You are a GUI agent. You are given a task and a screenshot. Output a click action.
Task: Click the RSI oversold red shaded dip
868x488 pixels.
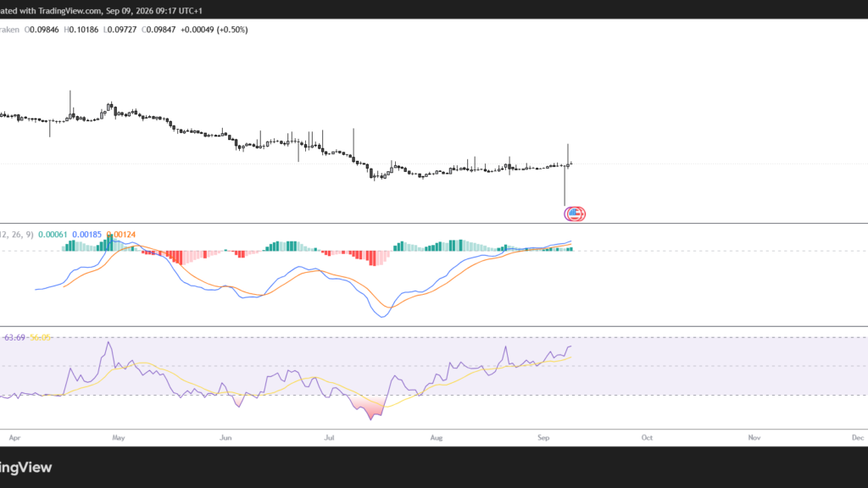(367, 408)
